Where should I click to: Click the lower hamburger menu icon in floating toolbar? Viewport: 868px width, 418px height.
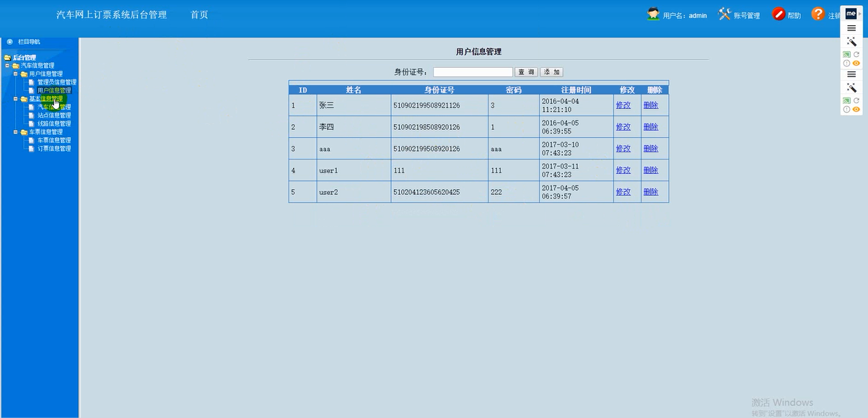[851, 74]
